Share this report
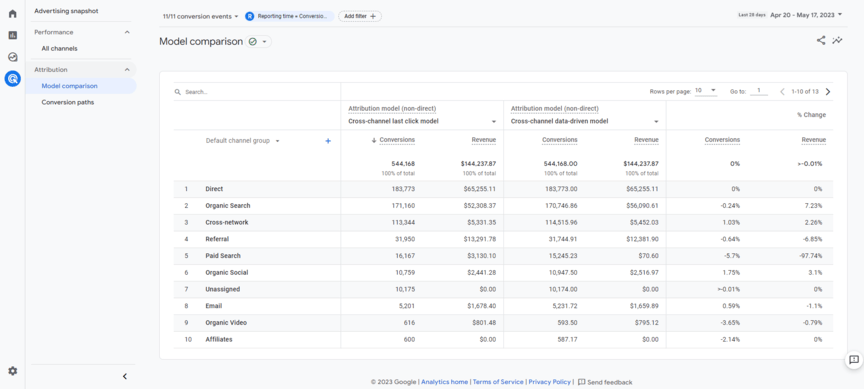Screen dimensions: 864x389 (x=821, y=40)
